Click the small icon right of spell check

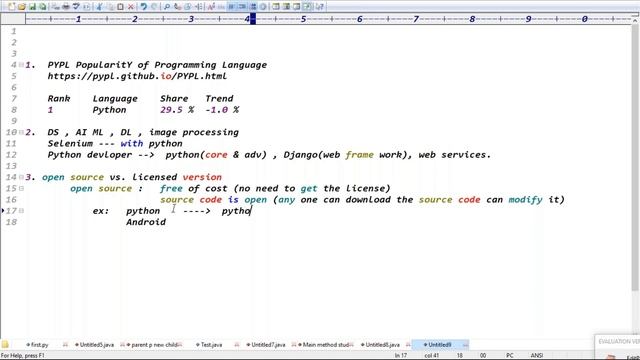click(86, 7)
